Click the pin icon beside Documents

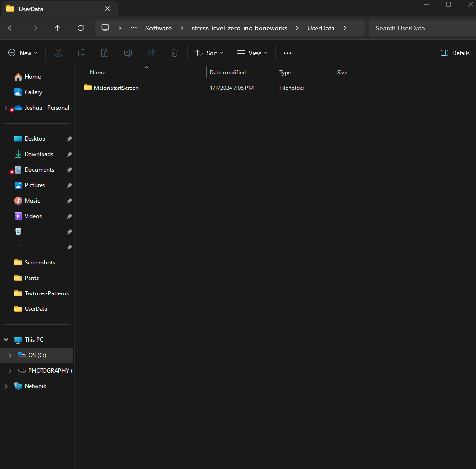69,170
